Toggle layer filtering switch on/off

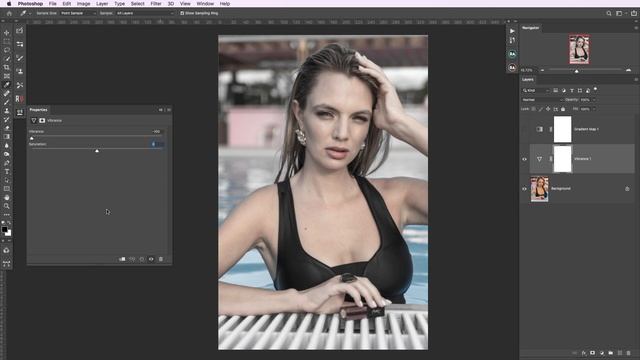(596, 89)
